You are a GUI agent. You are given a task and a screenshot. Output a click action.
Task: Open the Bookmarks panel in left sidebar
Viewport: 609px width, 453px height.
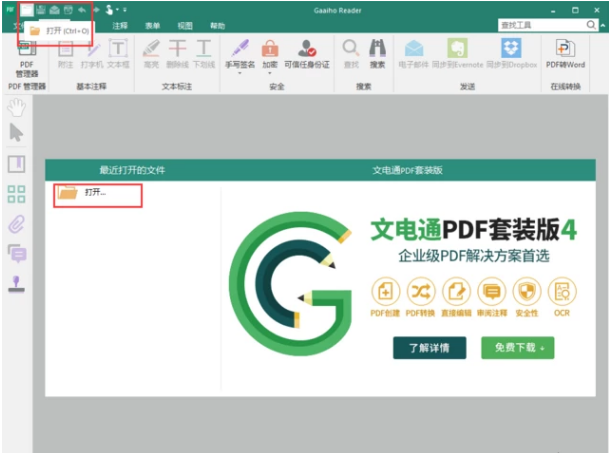[x=16, y=164]
